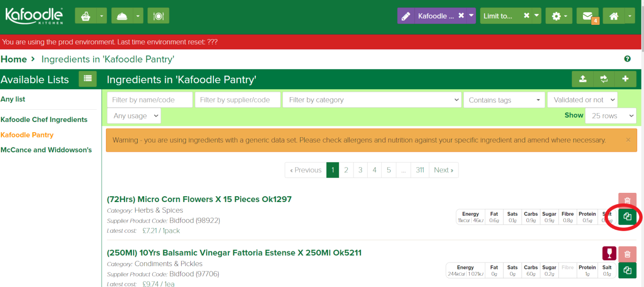The width and height of the screenshot is (644, 287).
Task: Delete the Balsamic Vinegar ingredient
Action: pyautogui.click(x=627, y=254)
